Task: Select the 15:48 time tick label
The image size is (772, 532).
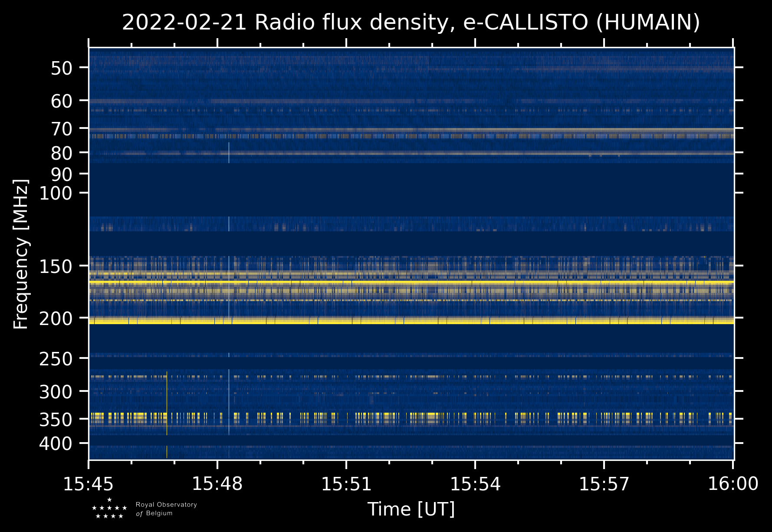Action: pyautogui.click(x=217, y=484)
